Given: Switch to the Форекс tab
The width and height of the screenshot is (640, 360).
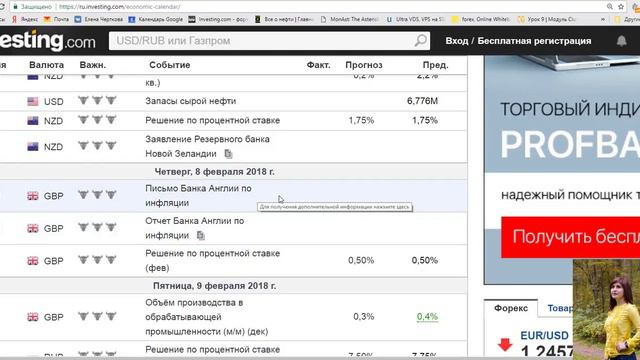Looking at the screenshot, I should pyautogui.click(x=511, y=308).
